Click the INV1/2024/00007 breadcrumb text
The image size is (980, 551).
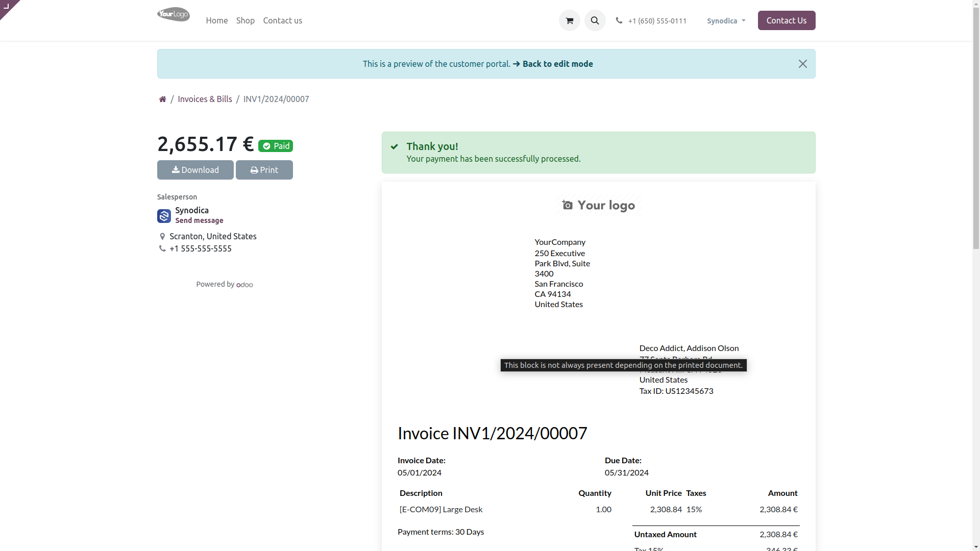click(x=276, y=99)
